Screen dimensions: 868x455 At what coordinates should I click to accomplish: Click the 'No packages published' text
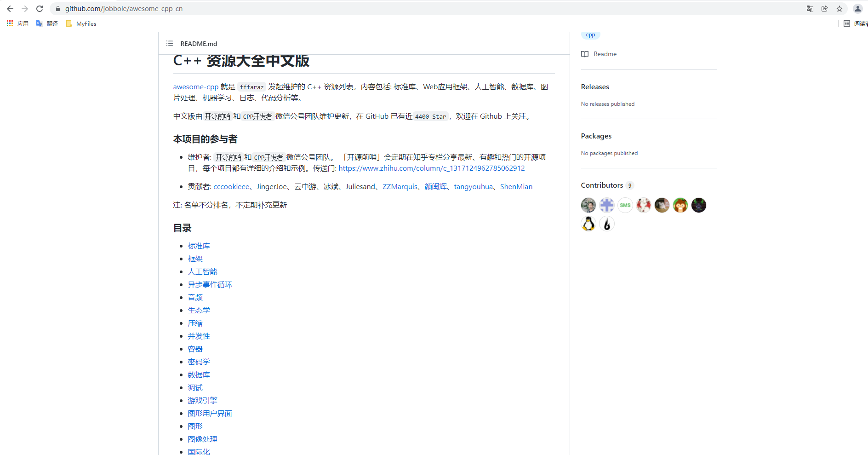610,153
